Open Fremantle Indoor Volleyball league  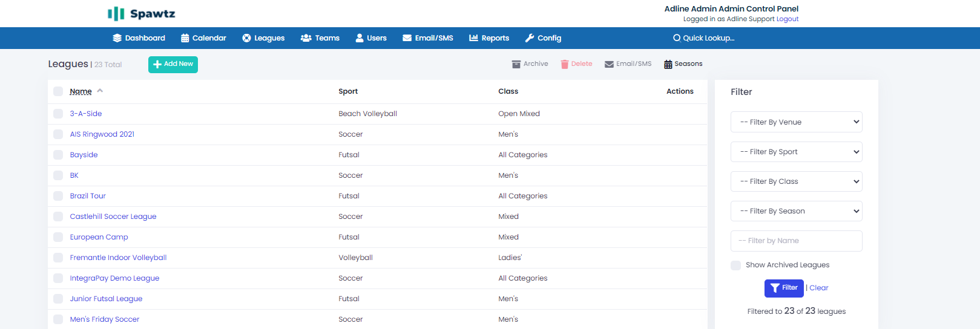click(x=118, y=258)
